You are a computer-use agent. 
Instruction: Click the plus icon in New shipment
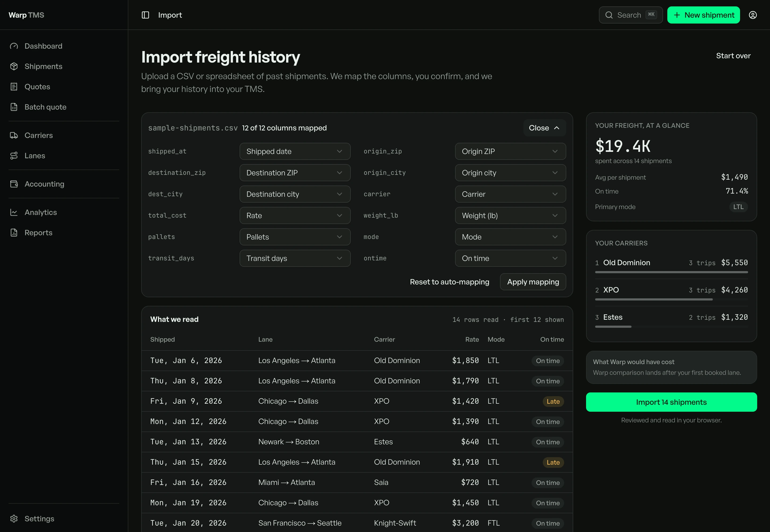[677, 15]
